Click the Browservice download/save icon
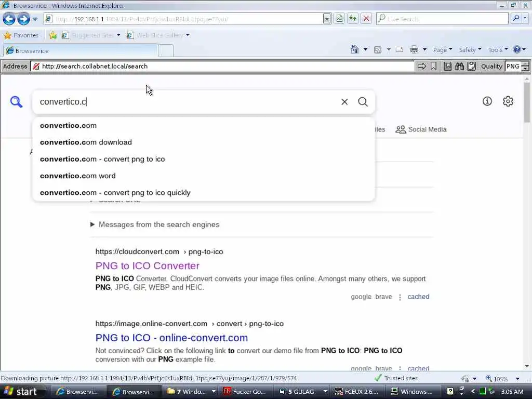 (x=447, y=66)
